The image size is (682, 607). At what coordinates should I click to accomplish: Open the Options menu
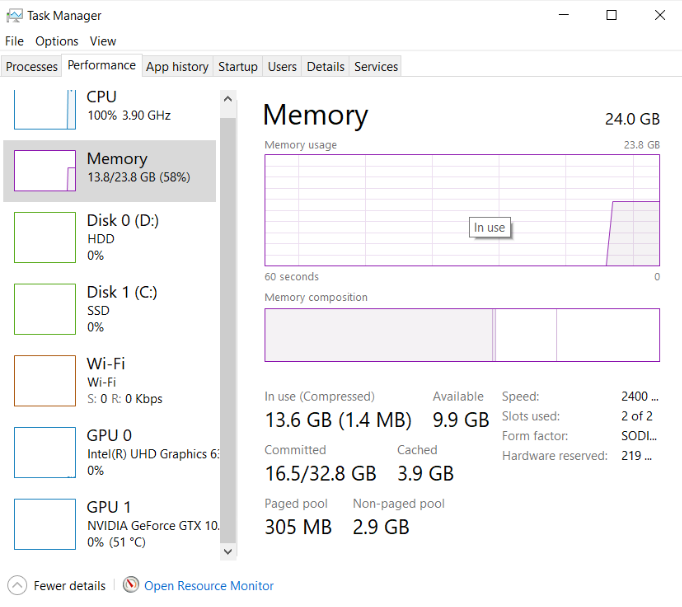57,41
